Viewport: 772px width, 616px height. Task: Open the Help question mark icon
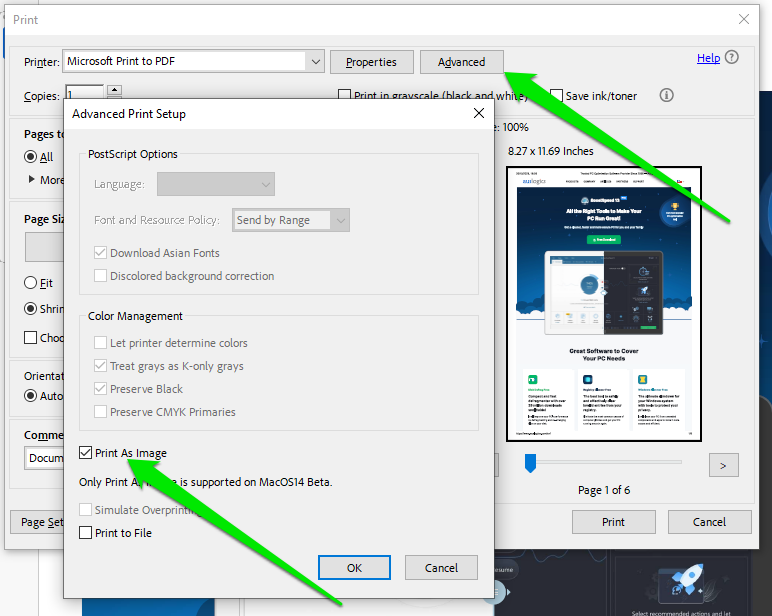[732, 58]
